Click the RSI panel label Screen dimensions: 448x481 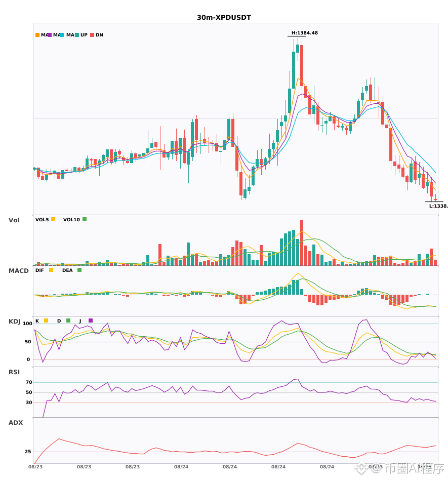tap(14, 372)
